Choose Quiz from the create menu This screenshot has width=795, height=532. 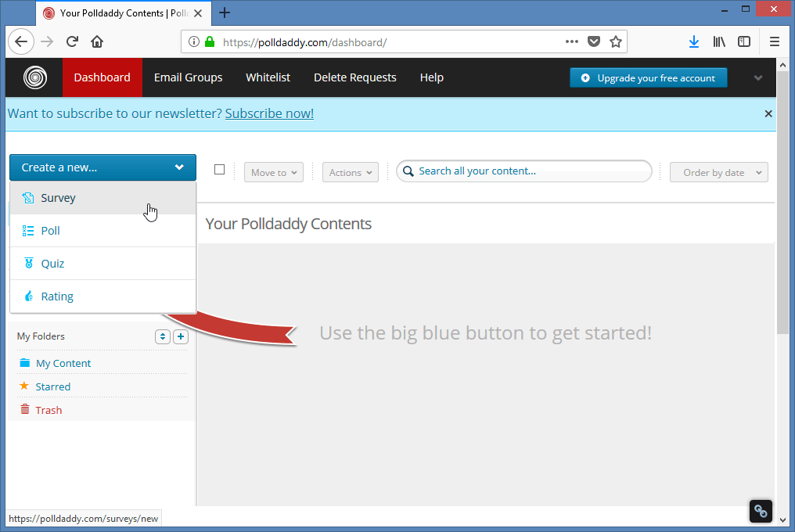[x=103, y=264]
